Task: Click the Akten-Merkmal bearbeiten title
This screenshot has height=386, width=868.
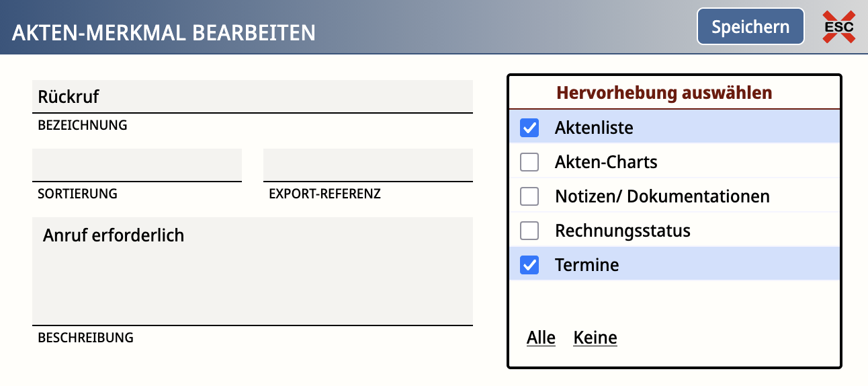Action: (x=164, y=32)
